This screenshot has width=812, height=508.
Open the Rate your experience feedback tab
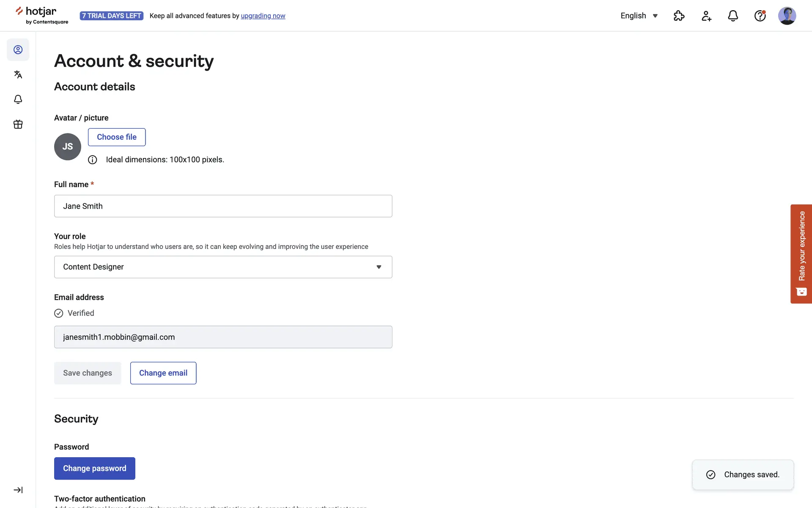(x=801, y=254)
